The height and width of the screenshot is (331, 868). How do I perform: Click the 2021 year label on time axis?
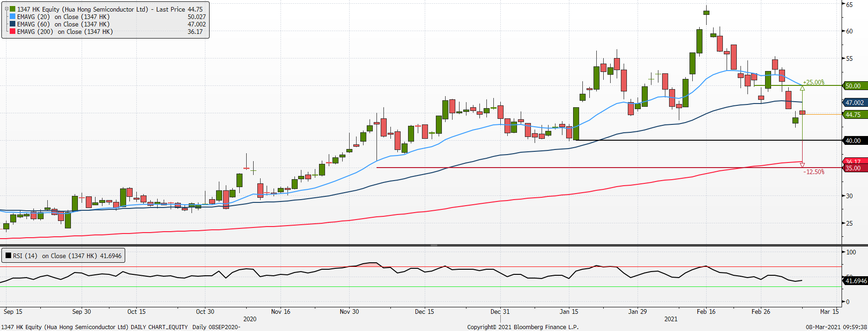point(671,319)
